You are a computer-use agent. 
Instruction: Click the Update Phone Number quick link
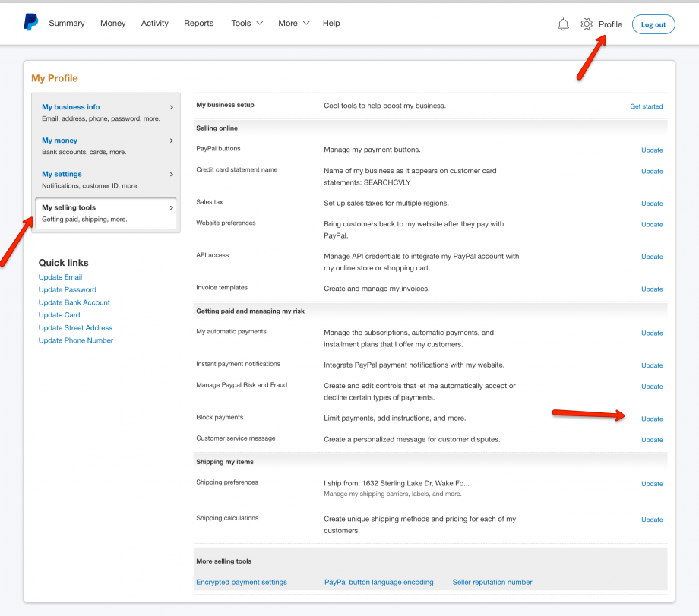(x=76, y=340)
